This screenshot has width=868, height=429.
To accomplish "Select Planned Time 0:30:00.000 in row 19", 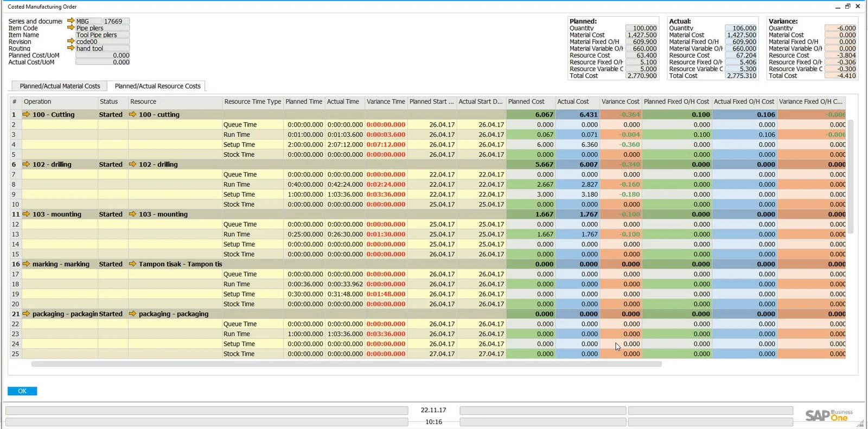I will coord(304,294).
